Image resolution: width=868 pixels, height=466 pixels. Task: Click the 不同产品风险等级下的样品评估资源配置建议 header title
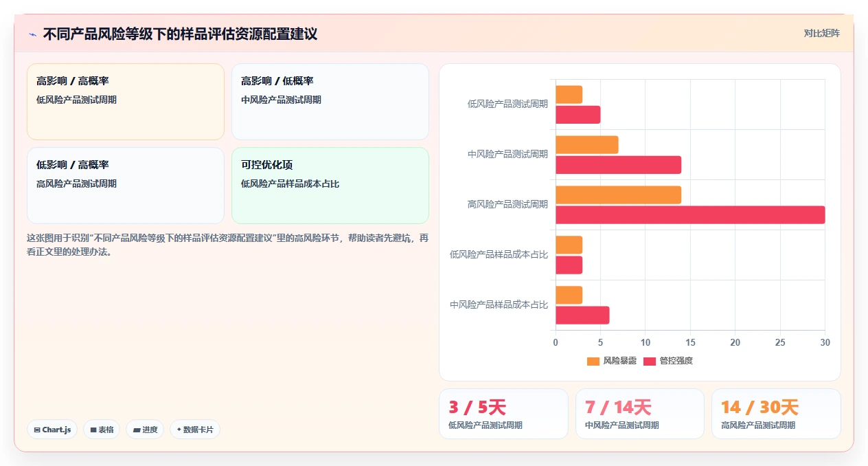click(x=180, y=34)
